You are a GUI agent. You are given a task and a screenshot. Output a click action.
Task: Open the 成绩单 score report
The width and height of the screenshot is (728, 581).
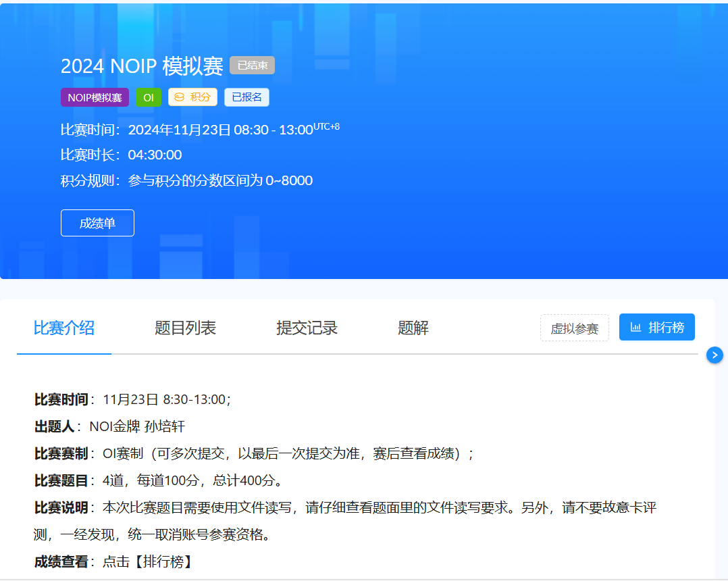(x=97, y=223)
